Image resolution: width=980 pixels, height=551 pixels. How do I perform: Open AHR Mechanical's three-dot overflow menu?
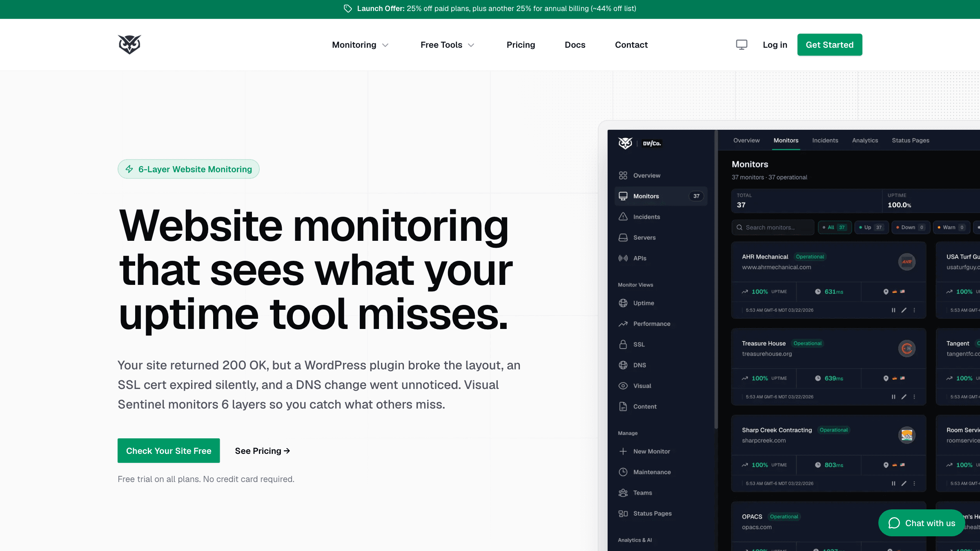[915, 310]
